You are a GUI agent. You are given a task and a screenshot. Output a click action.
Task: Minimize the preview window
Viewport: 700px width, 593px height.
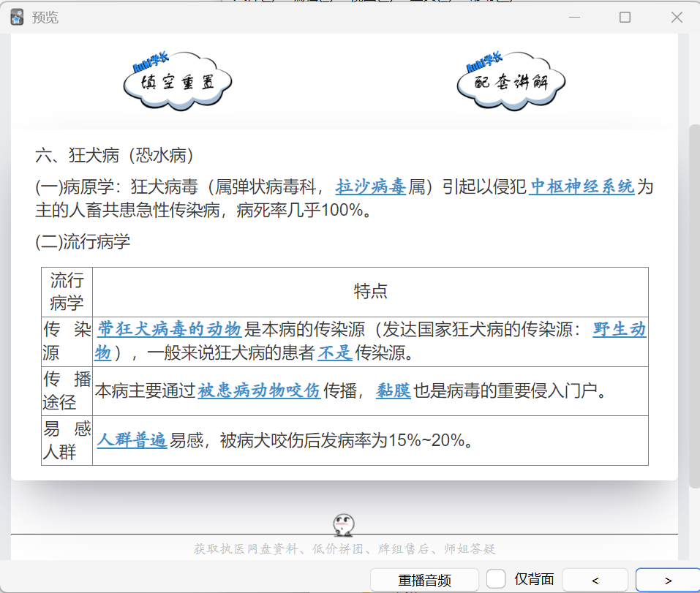coord(574,18)
